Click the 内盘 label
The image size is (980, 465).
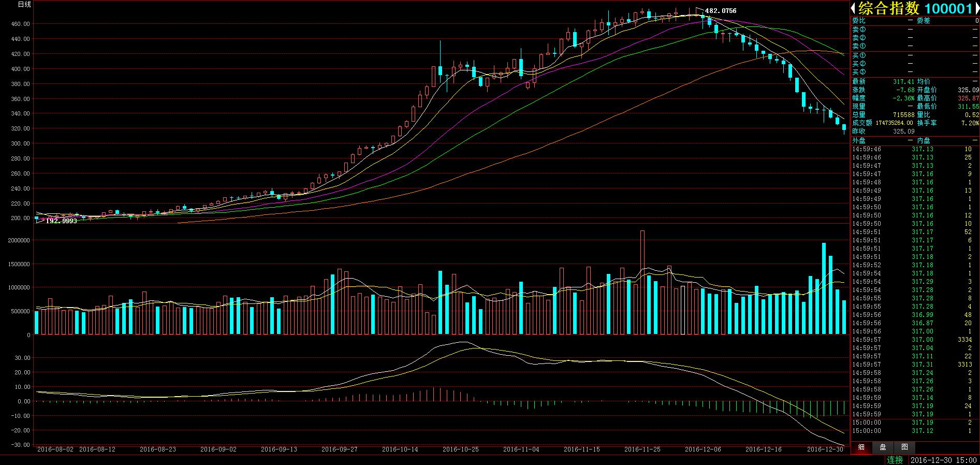point(924,141)
